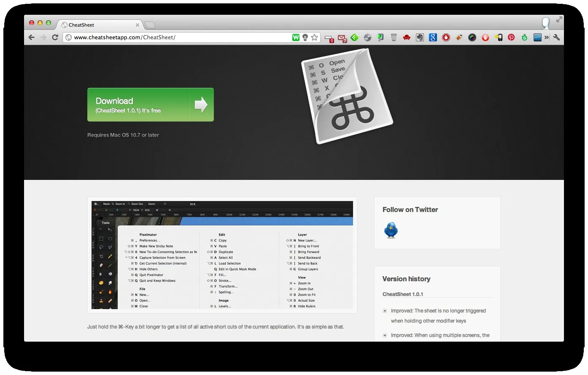Click the Pixelmator shortcuts screenshot

(x=222, y=255)
